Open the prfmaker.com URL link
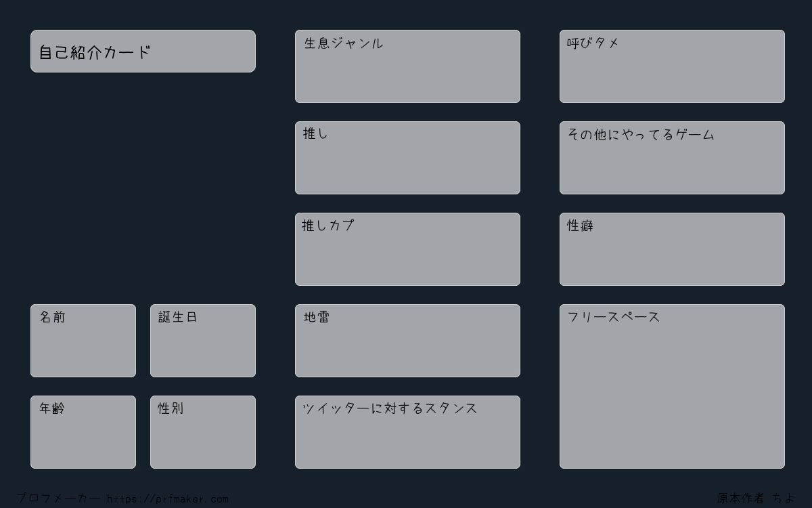 [167, 499]
